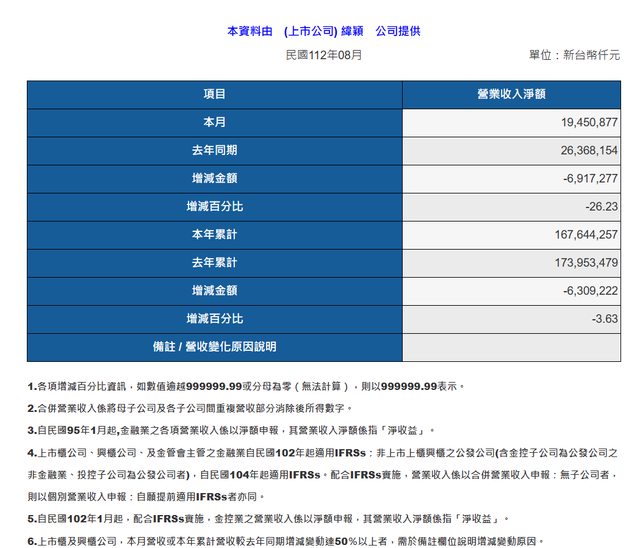Screen dimensions: 640x548
Task: Select the 備註 / 營收變化原因說明 row label
Action: pyautogui.click(x=214, y=347)
